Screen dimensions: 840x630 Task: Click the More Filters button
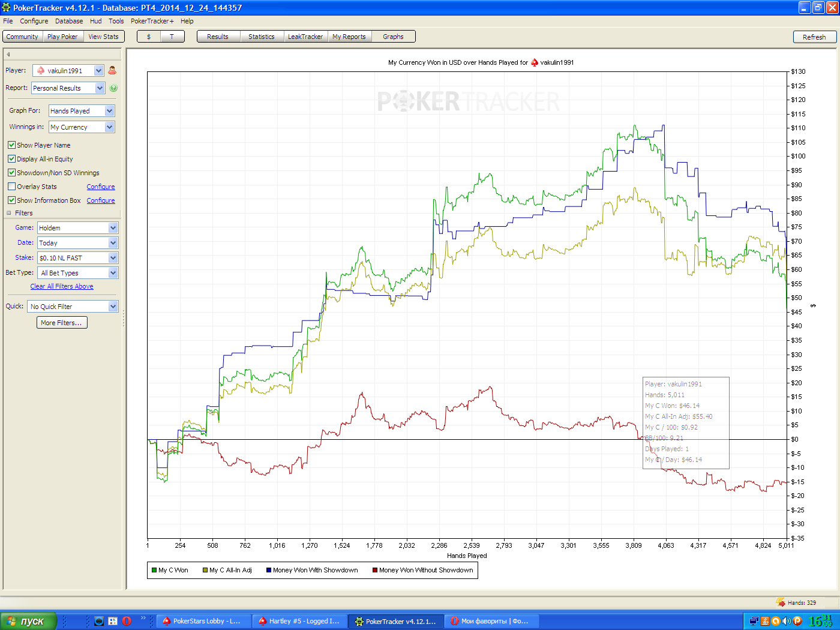[x=62, y=323]
